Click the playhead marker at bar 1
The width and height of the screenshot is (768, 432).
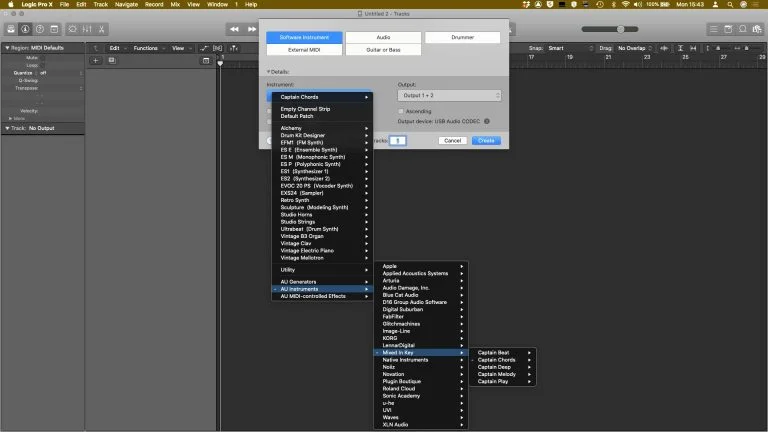point(220,64)
